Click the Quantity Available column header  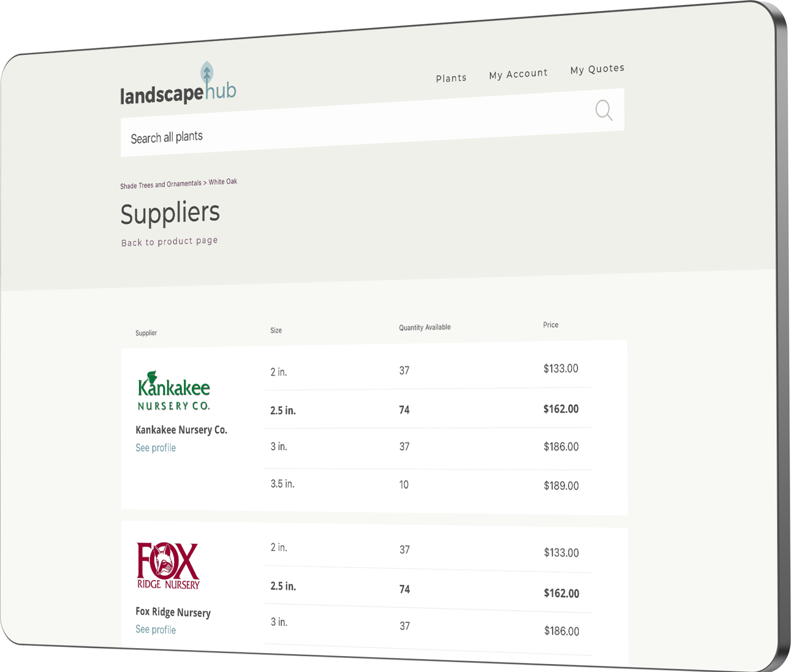point(424,327)
